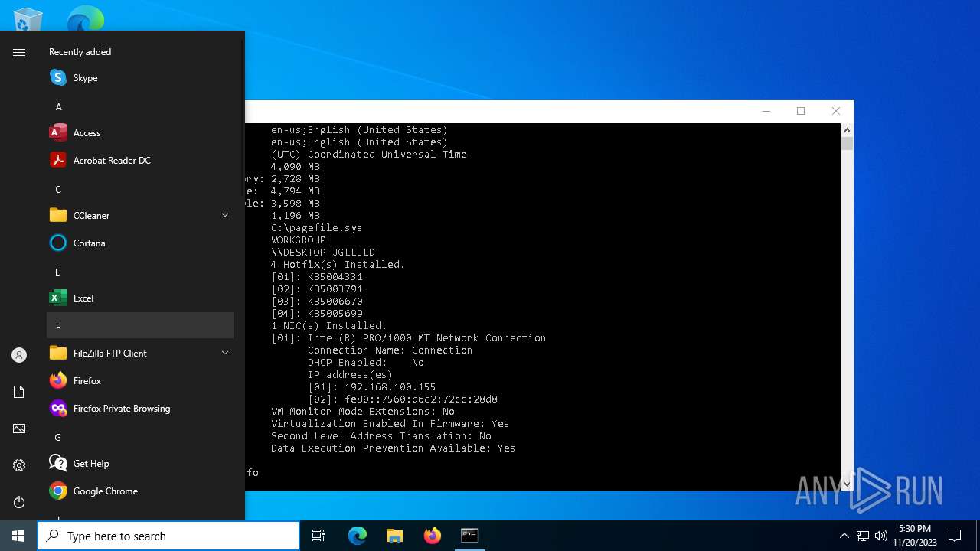Minimize the Command Prompt window
The width and height of the screenshot is (980, 551).
coord(766,112)
